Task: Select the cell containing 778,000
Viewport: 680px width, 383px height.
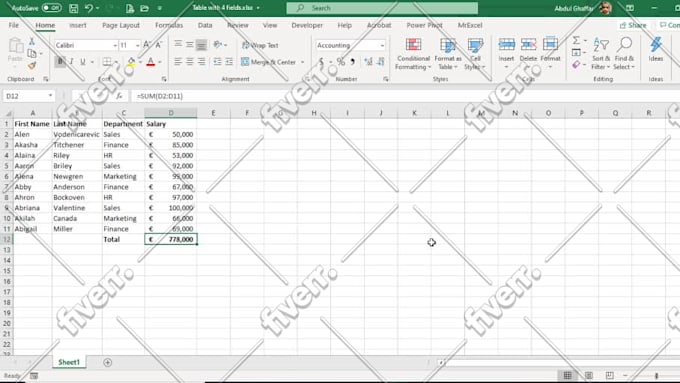Action: pos(171,239)
